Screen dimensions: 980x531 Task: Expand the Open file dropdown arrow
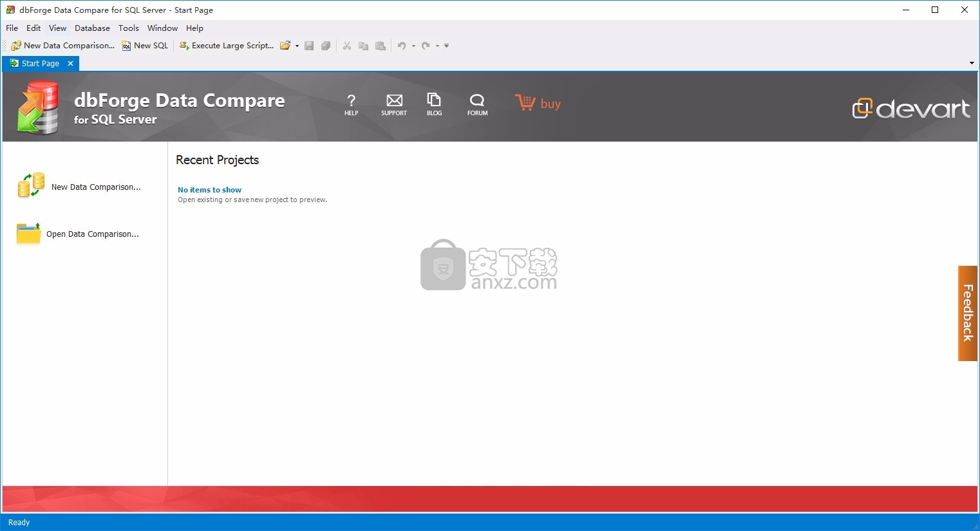[x=297, y=46]
